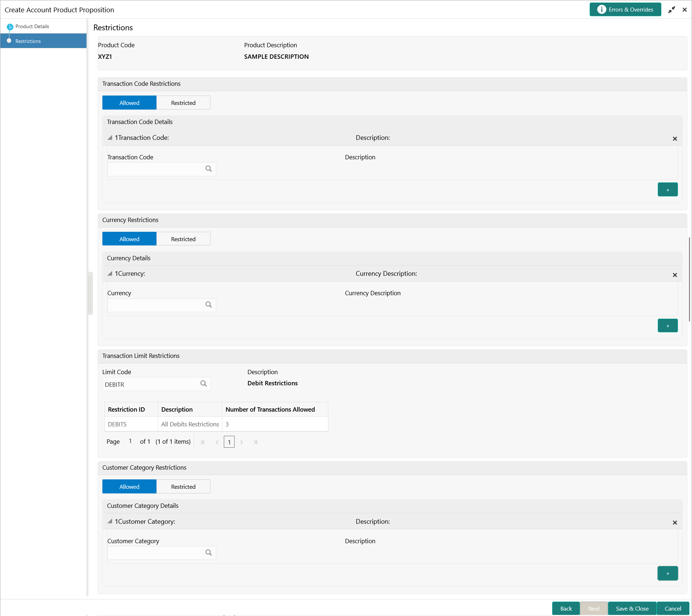Remove the Transaction Code row with X
Viewport: 692px width, 616px height.
[x=675, y=139]
